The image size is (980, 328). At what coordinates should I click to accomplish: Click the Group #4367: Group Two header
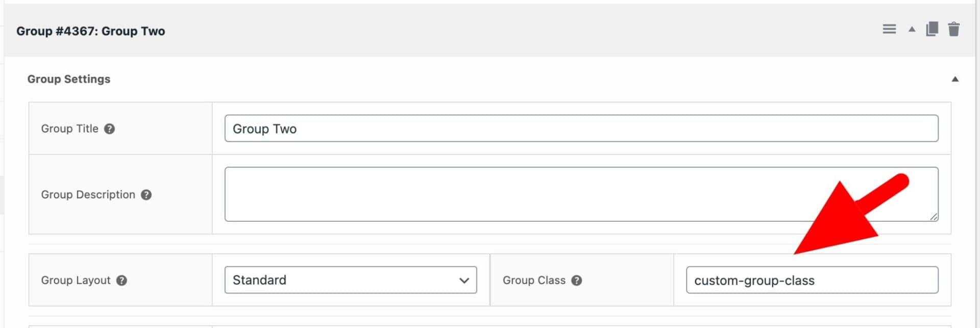coord(91,31)
